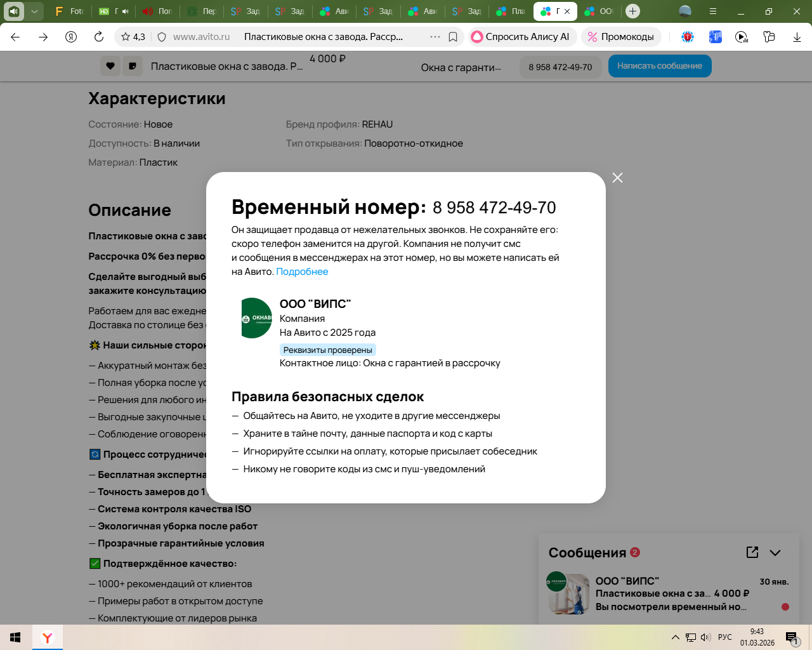
Task: Switch the РУС input language
Action: click(x=725, y=637)
